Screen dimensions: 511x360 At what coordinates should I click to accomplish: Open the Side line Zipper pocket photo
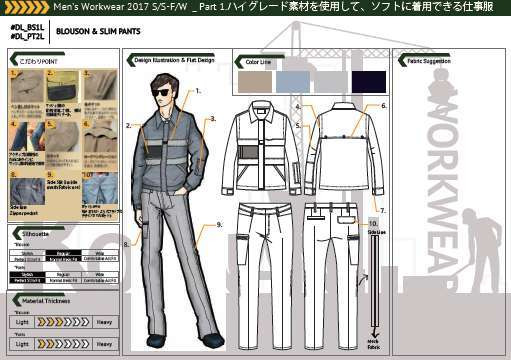pos(27,191)
